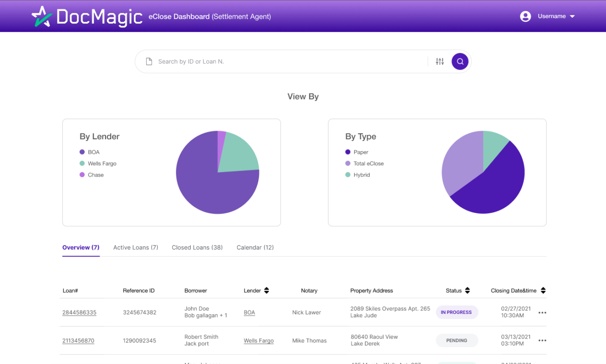Click the Loan# column header
606x364 pixels.
71,290
